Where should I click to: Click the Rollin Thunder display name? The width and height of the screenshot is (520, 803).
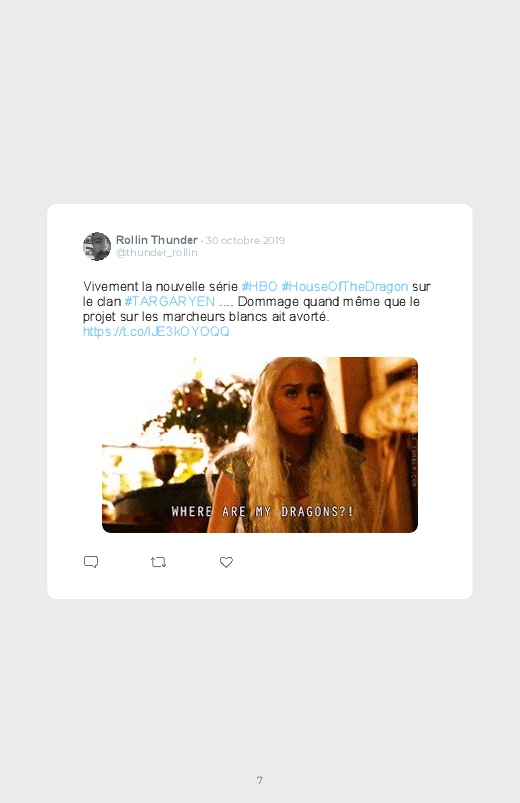[x=157, y=240]
